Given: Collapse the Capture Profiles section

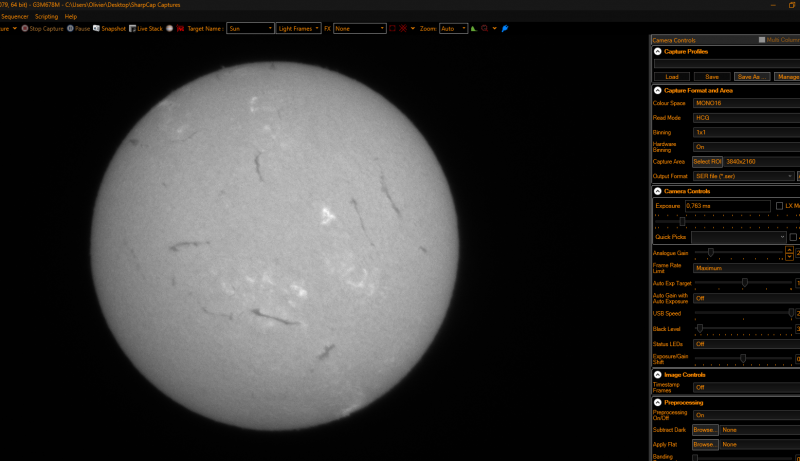Looking at the screenshot, I should pos(658,52).
